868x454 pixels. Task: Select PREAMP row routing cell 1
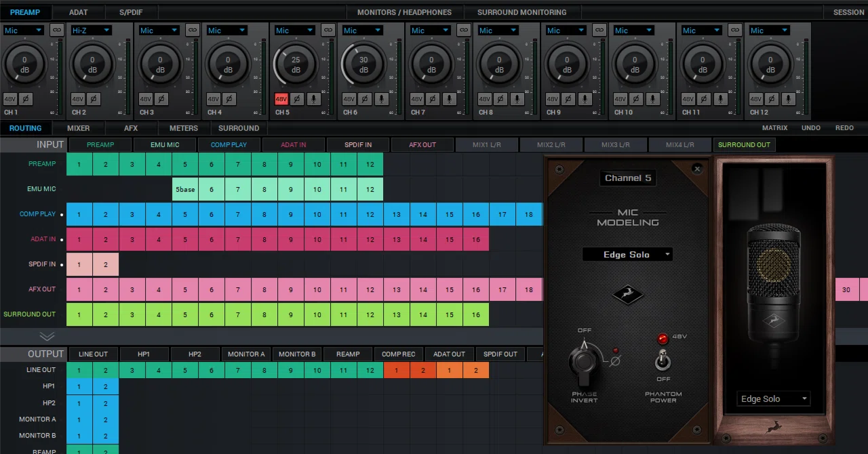pyautogui.click(x=79, y=164)
